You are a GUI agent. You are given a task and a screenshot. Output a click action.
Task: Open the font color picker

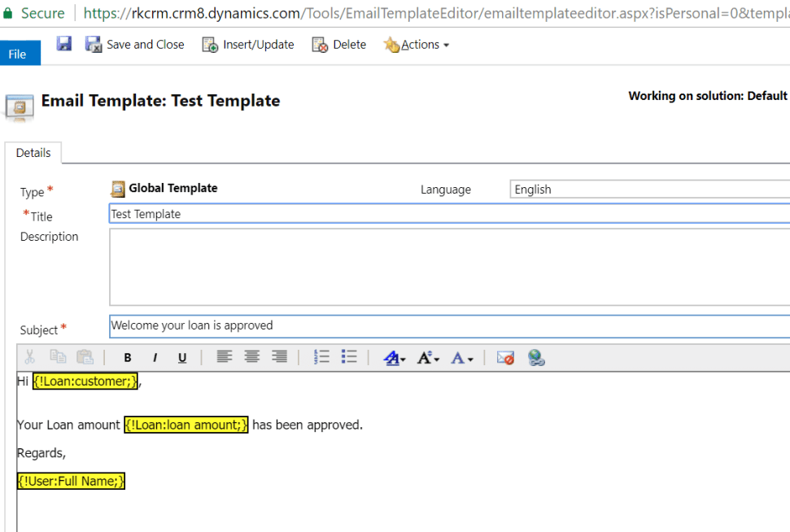coord(461,358)
